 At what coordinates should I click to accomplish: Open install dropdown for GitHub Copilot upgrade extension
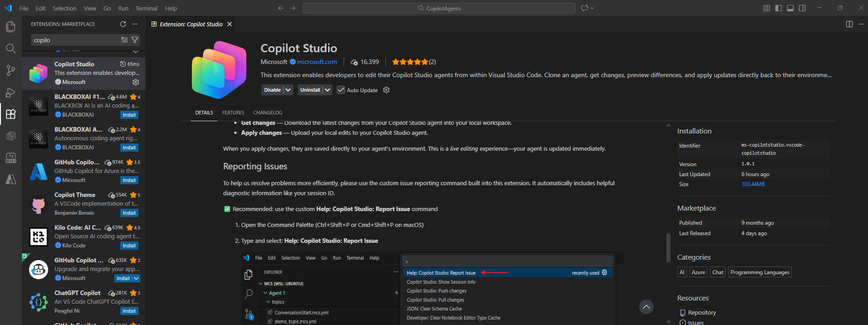click(136, 278)
